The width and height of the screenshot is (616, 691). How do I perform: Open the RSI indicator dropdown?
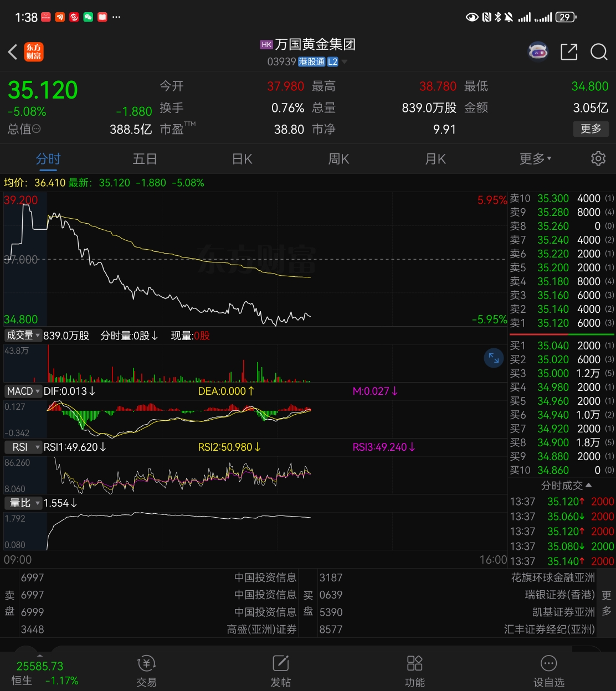(x=23, y=447)
